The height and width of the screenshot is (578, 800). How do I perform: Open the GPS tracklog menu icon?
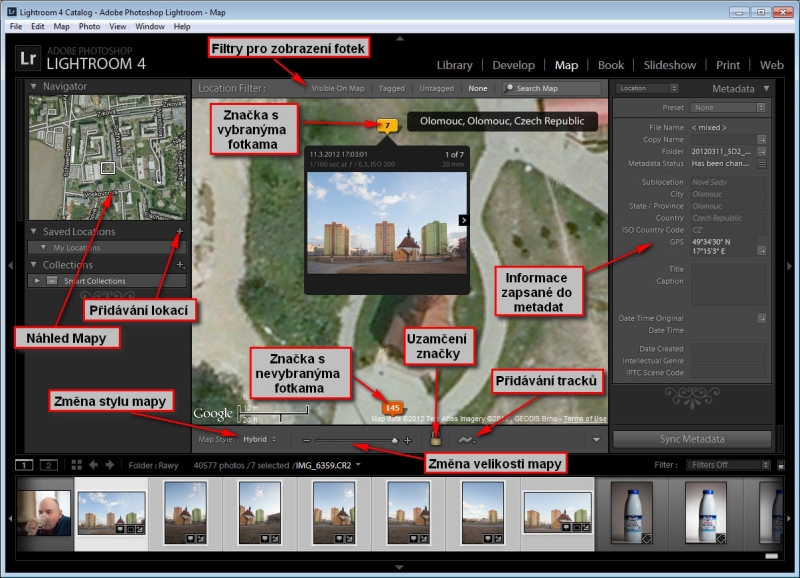[466, 439]
